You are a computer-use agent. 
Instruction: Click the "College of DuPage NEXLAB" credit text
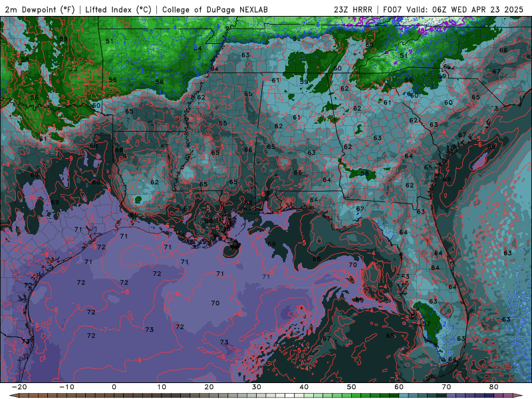(x=215, y=9)
